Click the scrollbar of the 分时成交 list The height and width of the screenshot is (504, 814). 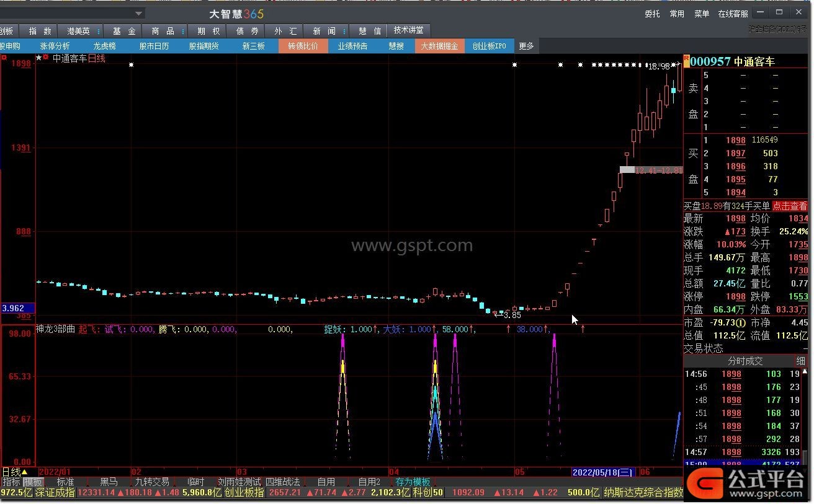[805, 456]
